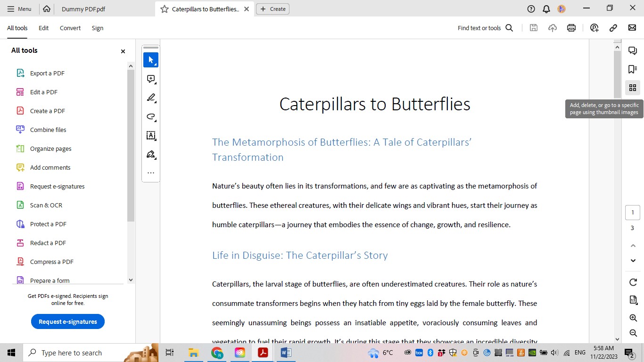Open the Comments panel
644x362 pixels.
pyautogui.click(x=632, y=50)
